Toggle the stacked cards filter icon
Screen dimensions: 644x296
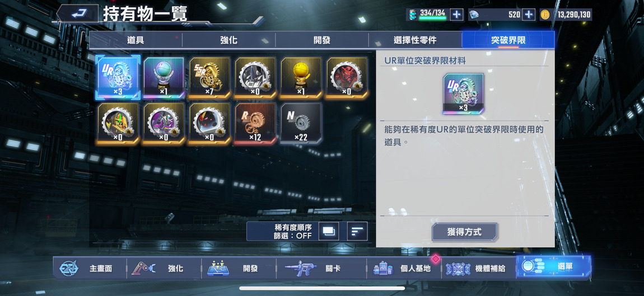click(x=329, y=231)
